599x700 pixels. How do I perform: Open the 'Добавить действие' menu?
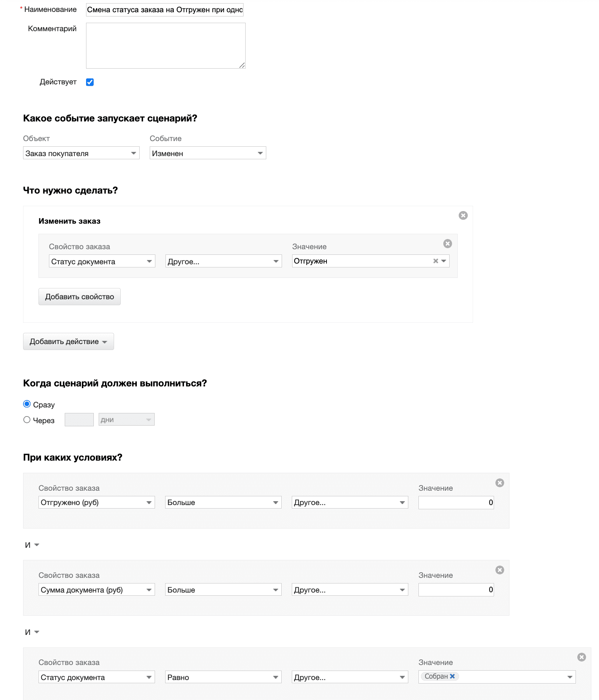pos(69,341)
